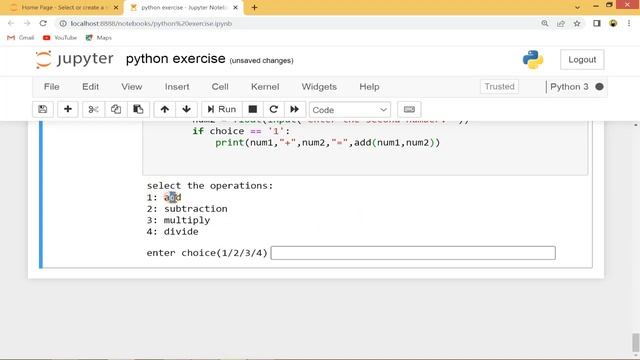Viewport: 640px width, 360px height.
Task: Click output text '4: divide'
Action: pos(173,231)
